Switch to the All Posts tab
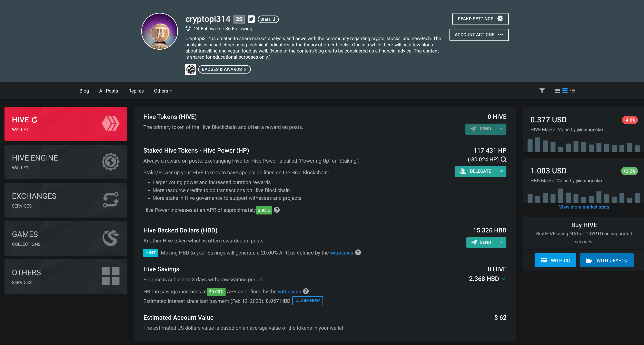 coord(109,91)
